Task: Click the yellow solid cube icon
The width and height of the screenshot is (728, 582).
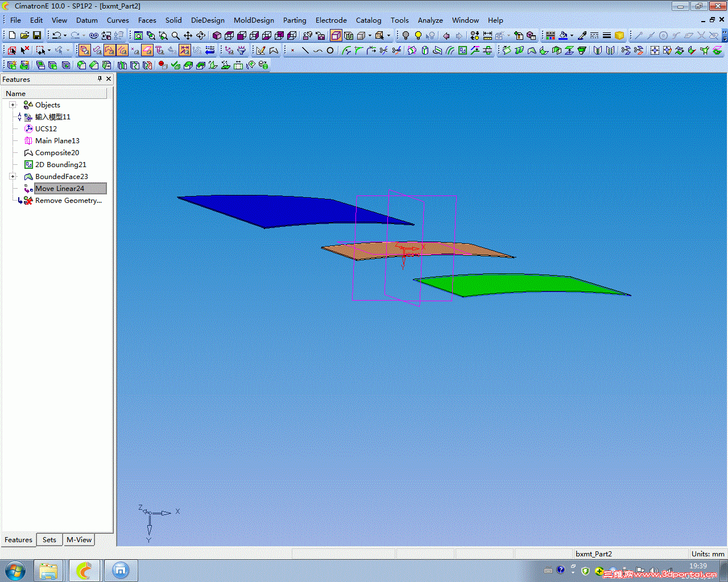Action: pyautogui.click(x=619, y=35)
